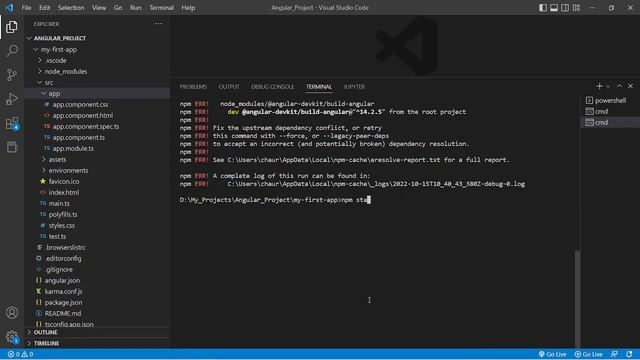
Task: Click the feedback icon in status bar
Action: pyautogui.click(x=614, y=354)
